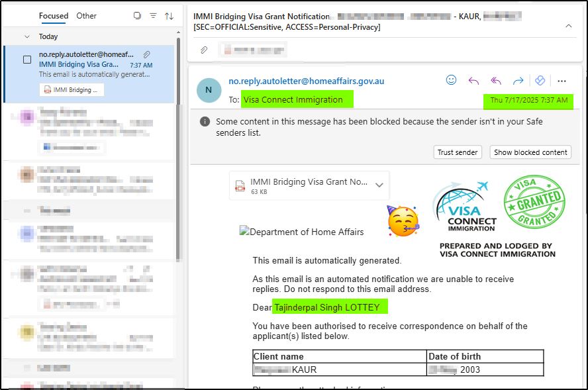Screen dimensions: 588x390
Task: Switch to the Other inbox tab
Action: [x=86, y=16]
